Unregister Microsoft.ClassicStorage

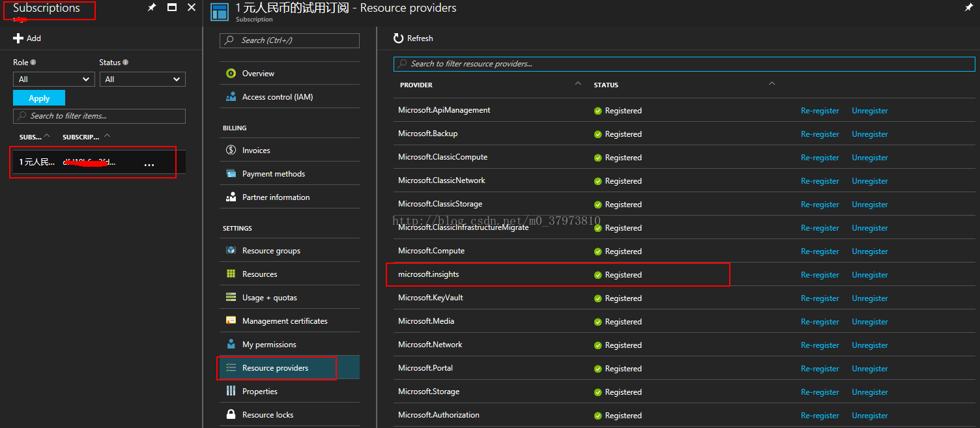870,205
